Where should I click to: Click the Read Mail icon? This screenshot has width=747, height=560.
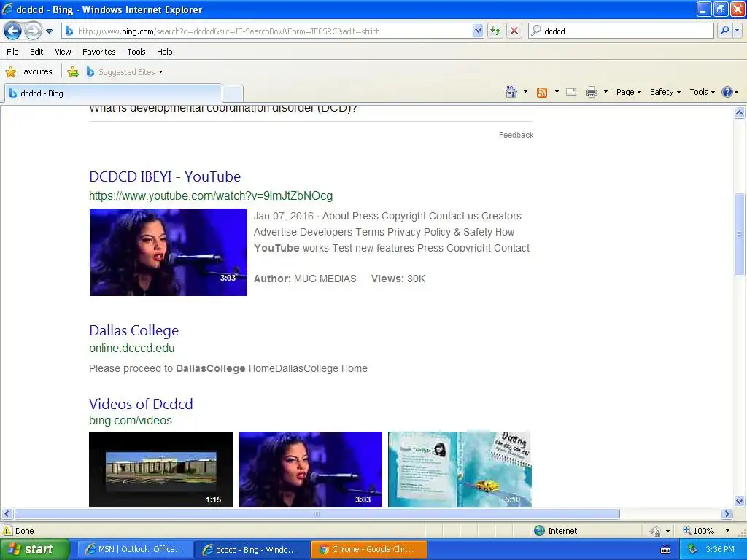(571, 92)
